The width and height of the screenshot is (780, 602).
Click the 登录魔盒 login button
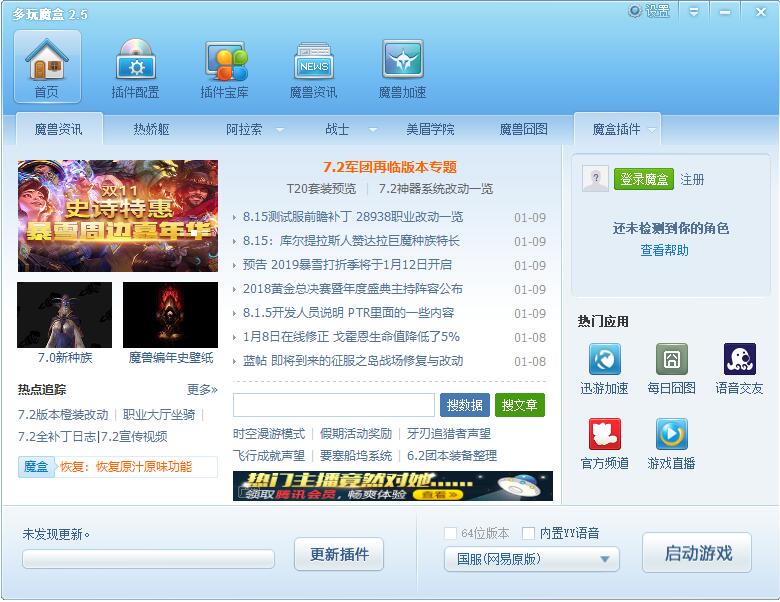644,179
